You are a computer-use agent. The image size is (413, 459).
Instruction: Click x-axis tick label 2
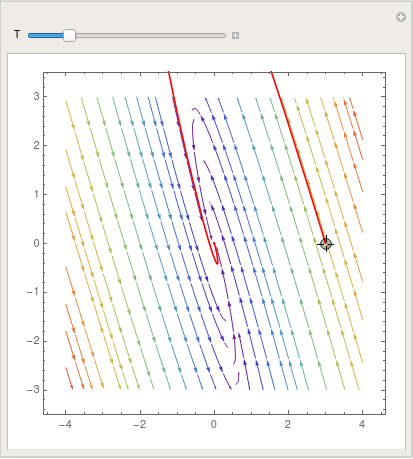288,424
